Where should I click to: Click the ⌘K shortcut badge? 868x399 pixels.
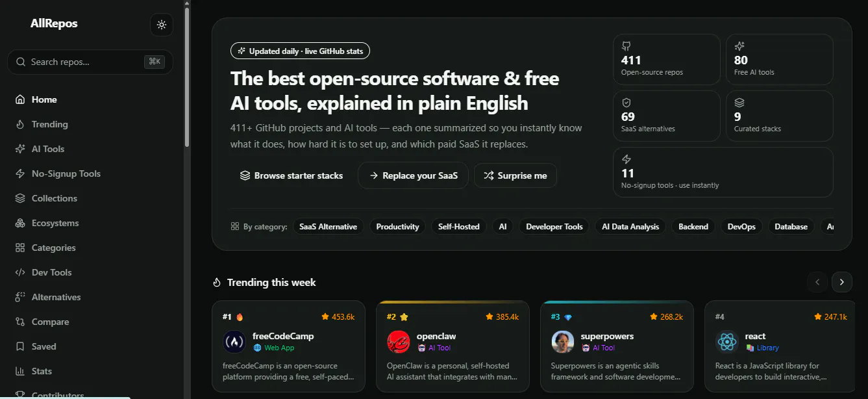155,62
